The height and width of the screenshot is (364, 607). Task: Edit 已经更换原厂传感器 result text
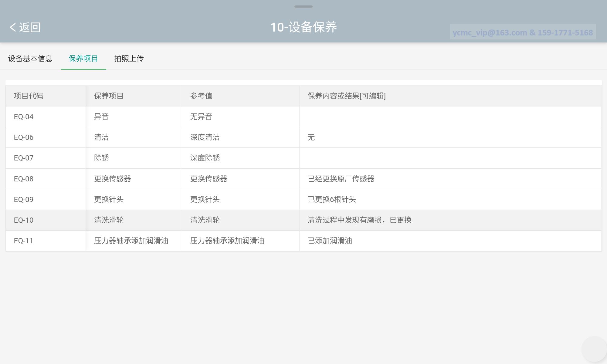341,179
